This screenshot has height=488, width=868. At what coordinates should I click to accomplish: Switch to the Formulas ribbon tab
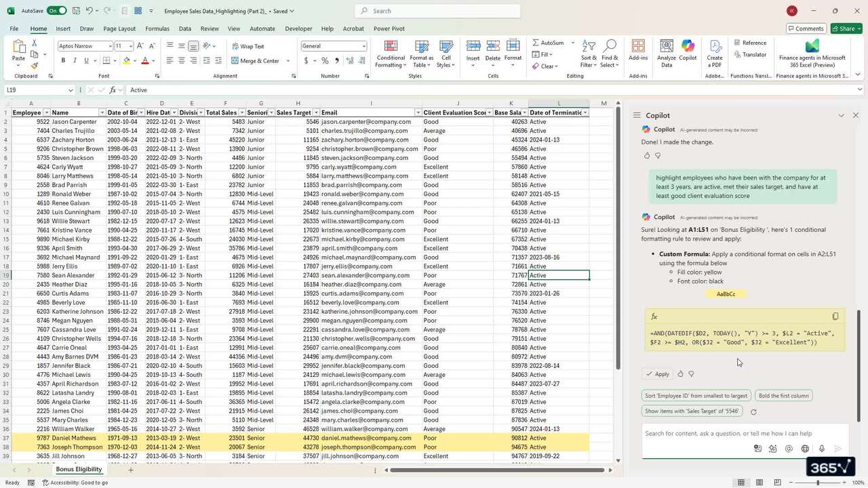(157, 28)
